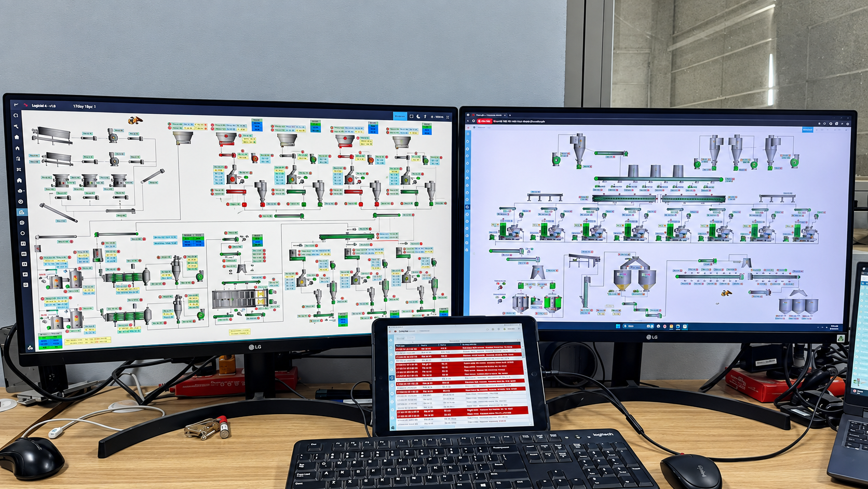This screenshot has height=489, width=868.
Task: Select the twin silos in right monitor lower center
Action: point(634,273)
